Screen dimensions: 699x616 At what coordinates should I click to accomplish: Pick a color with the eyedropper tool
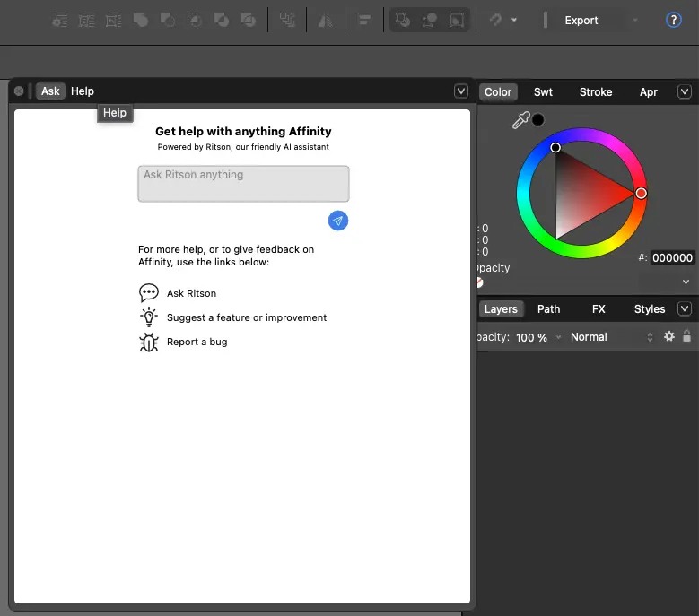520,121
